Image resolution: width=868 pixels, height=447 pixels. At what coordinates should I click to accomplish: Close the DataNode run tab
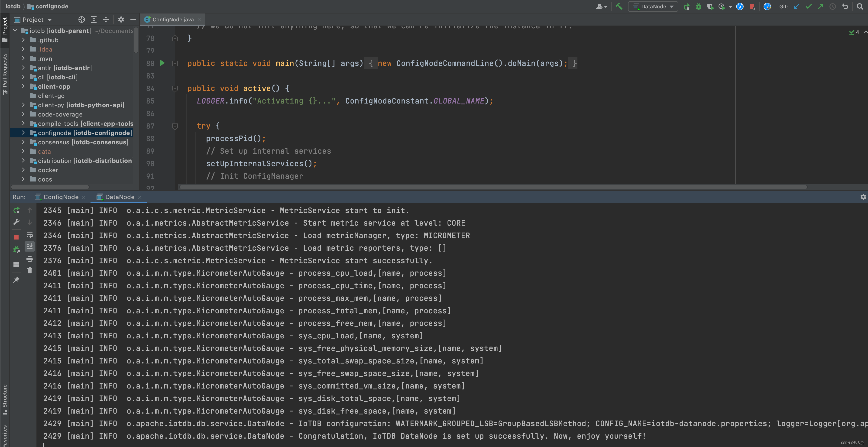140,197
